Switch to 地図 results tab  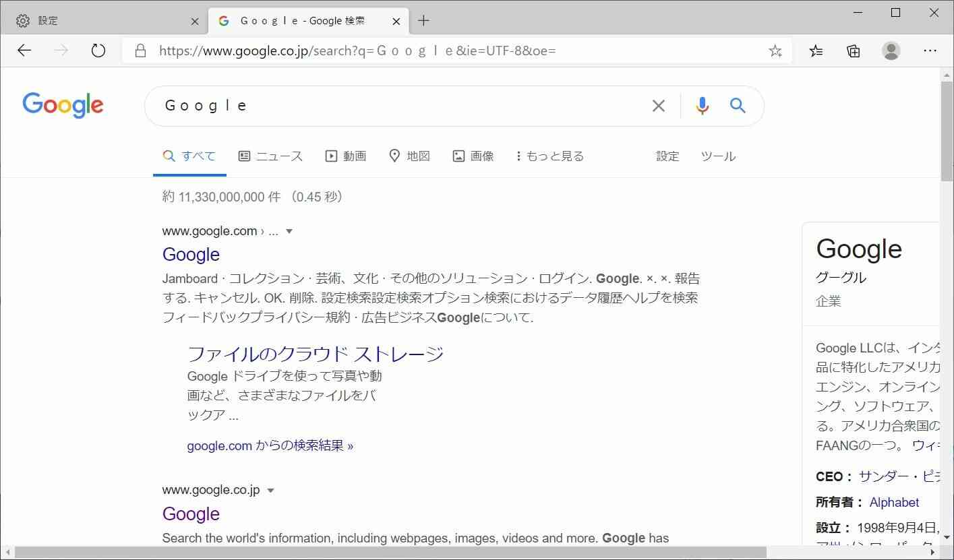[409, 156]
